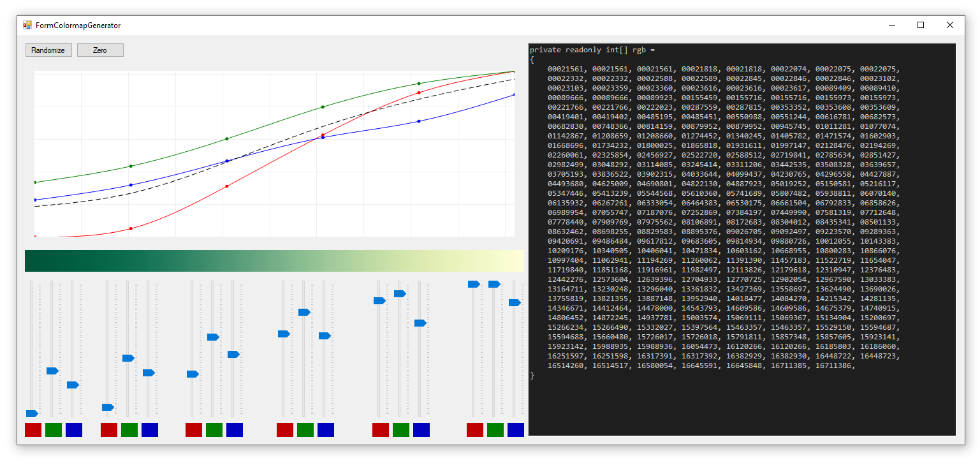980x465 pixels.
Task: Select the red swatch under the third slider group
Action: click(x=194, y=430)
